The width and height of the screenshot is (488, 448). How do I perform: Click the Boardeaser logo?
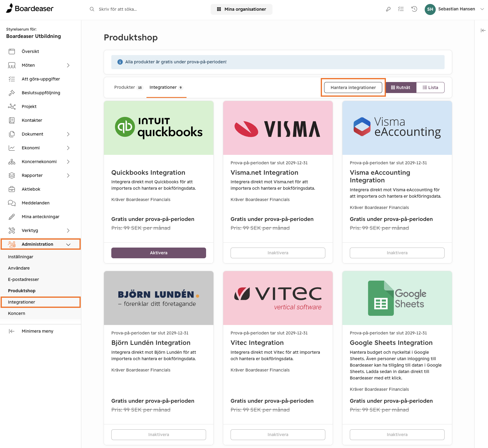(30, 9)
